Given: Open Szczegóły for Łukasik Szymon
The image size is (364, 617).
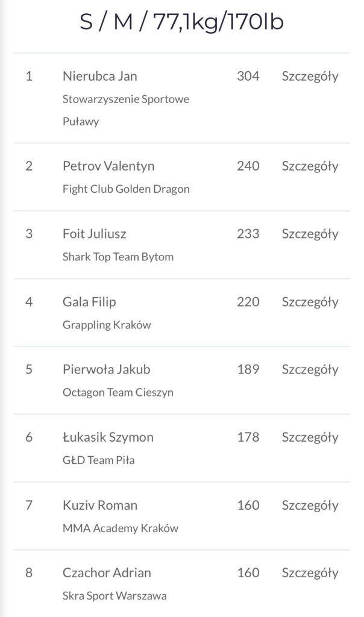Looking at the screenshot, I should click(310, 437).
